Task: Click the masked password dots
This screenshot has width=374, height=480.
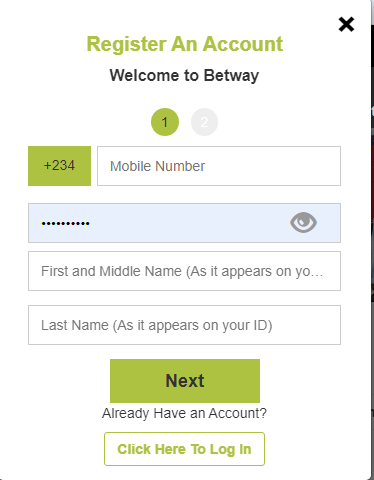Action: [x=65, y=223]
